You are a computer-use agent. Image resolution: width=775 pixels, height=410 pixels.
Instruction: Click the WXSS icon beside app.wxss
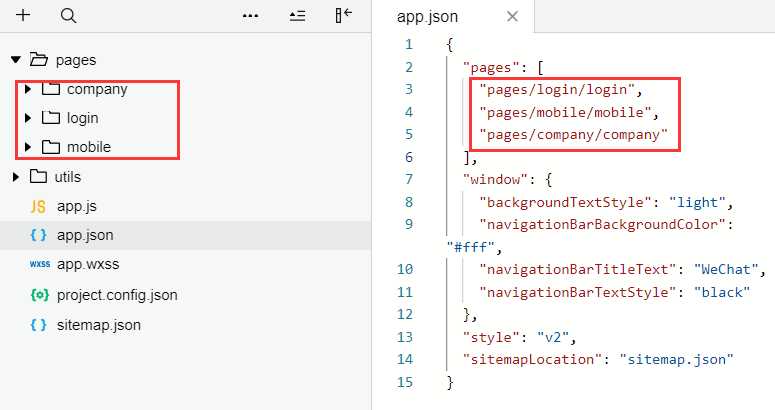pyautogui.click(x=40, y=264)
